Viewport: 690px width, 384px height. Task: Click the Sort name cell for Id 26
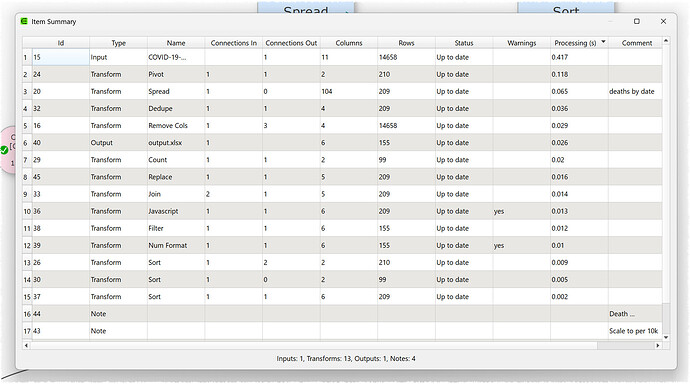(x=176, y=263)
